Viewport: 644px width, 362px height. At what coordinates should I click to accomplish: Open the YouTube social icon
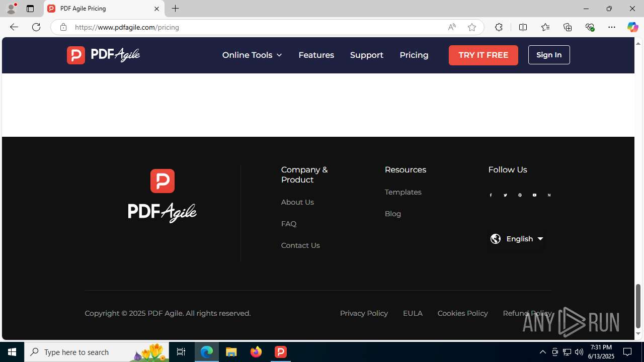pyautogui.click(x=534, y=195)
